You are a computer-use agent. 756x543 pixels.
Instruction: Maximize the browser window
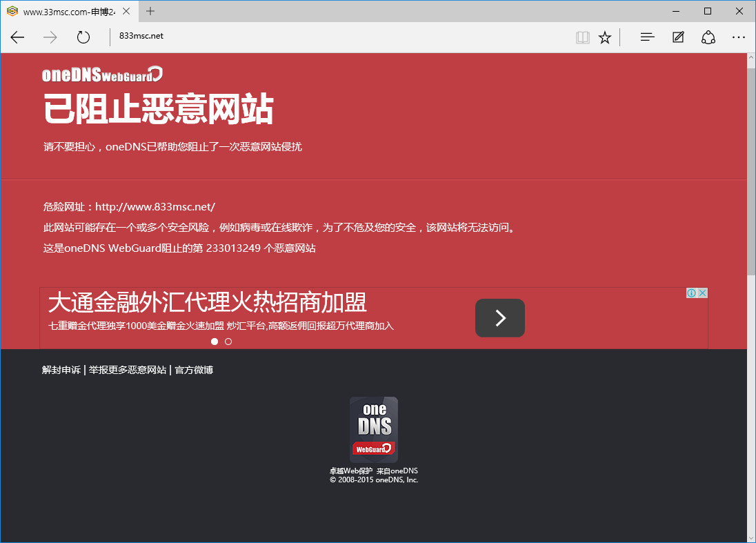click(707, 11)
